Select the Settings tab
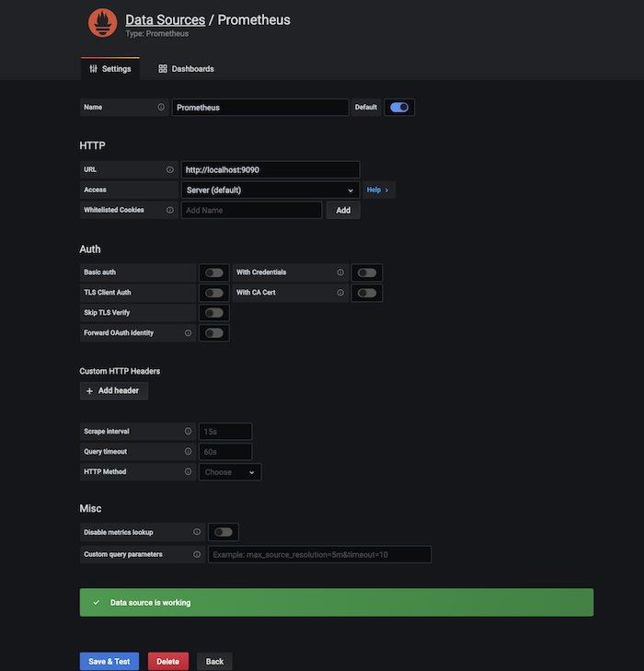644x671 pixels. (x=110, y=69)
